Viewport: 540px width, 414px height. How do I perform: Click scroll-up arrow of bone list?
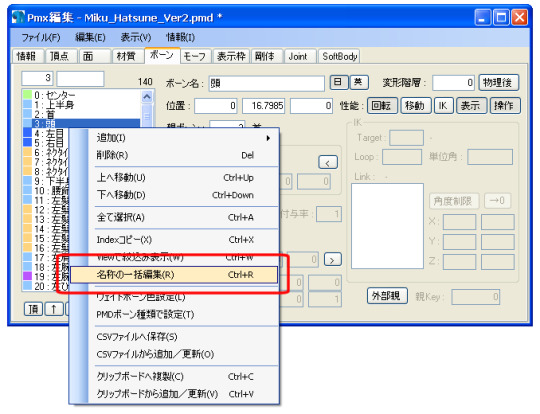[147, 97]
